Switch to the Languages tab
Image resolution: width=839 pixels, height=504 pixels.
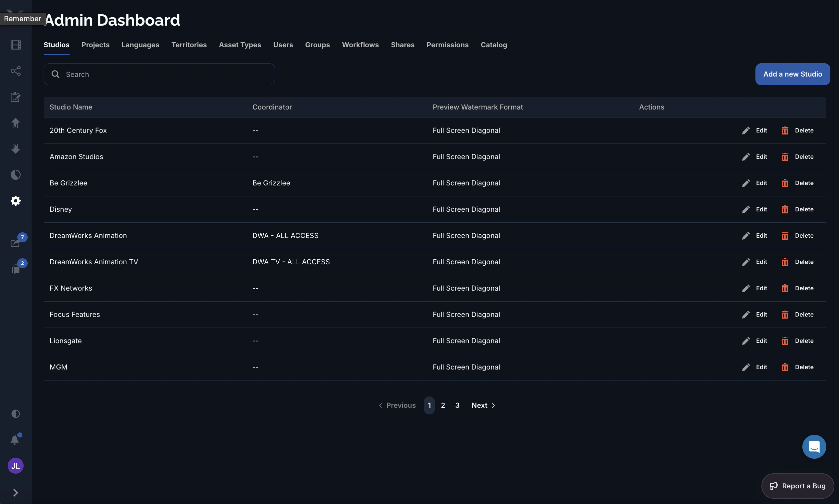tap(140, 45)
